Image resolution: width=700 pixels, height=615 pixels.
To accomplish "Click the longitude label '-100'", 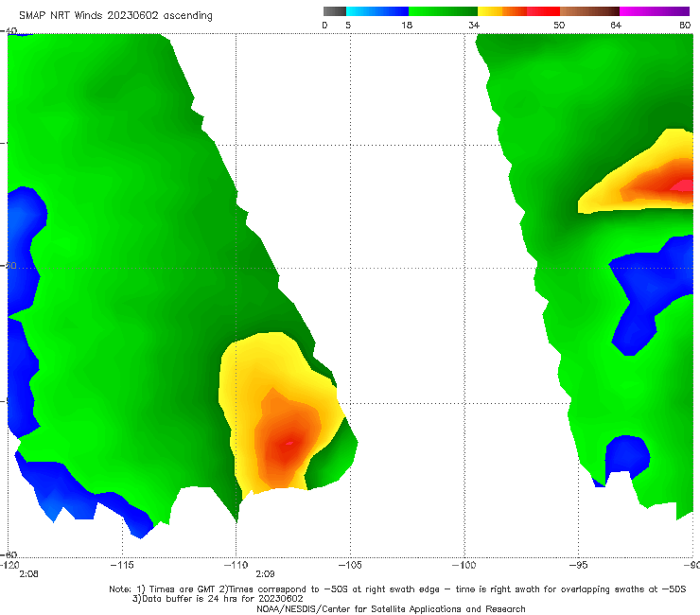I will tap(464, 565).
